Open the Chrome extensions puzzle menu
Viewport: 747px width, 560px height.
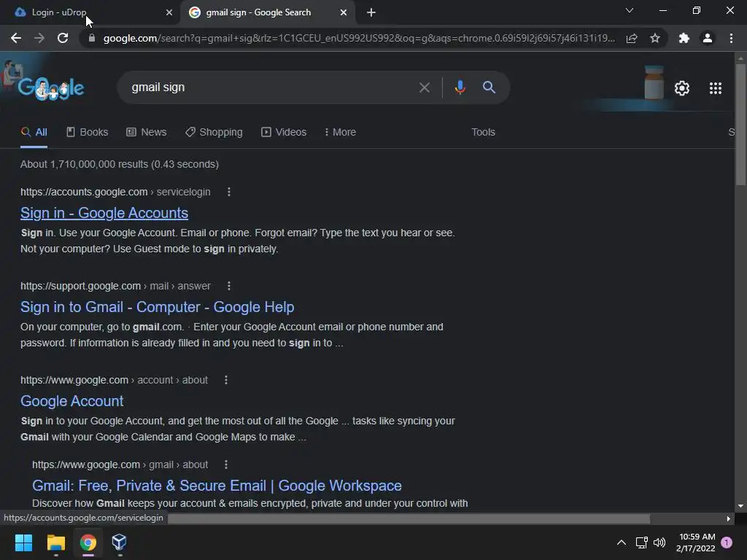[684, 38]
